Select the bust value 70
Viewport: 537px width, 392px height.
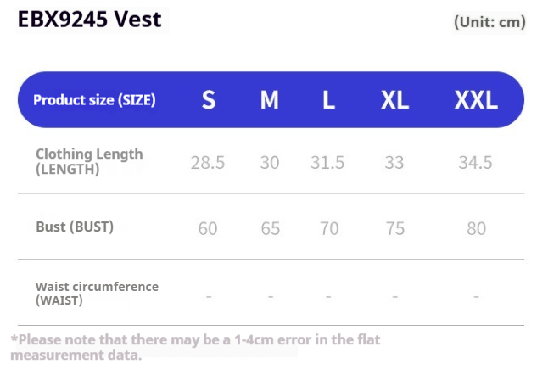click(328, 228)
